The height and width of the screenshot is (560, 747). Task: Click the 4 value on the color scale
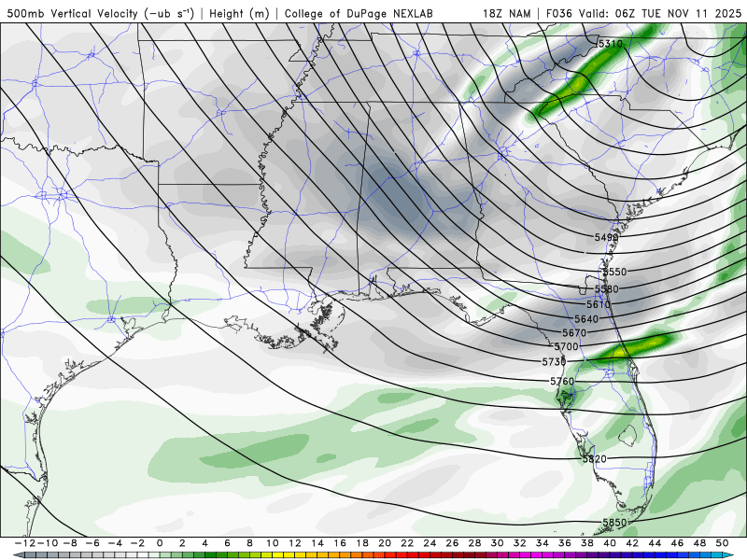pos(204,543)
